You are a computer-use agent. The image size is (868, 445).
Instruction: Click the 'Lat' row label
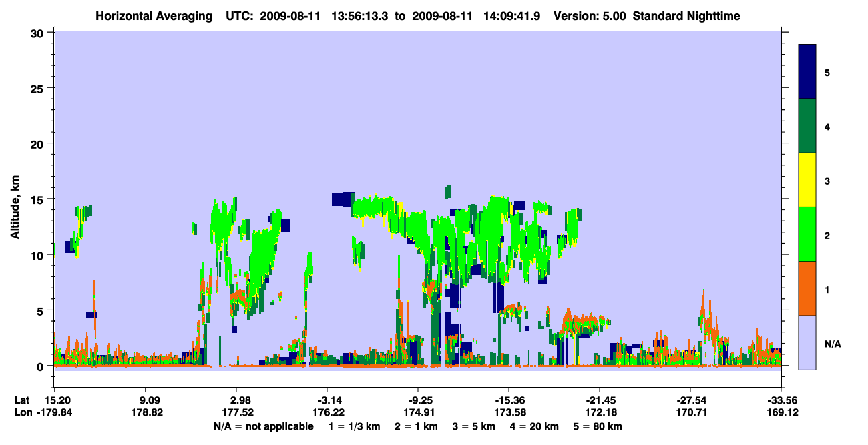pos(22,400)
